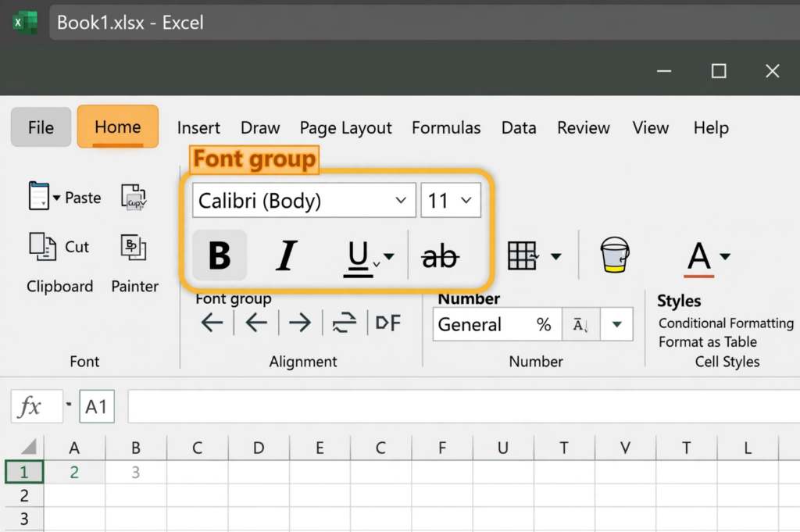This screenshot has height=532, width=800.
Task: Select column F header
Action: tap(442, 448)
